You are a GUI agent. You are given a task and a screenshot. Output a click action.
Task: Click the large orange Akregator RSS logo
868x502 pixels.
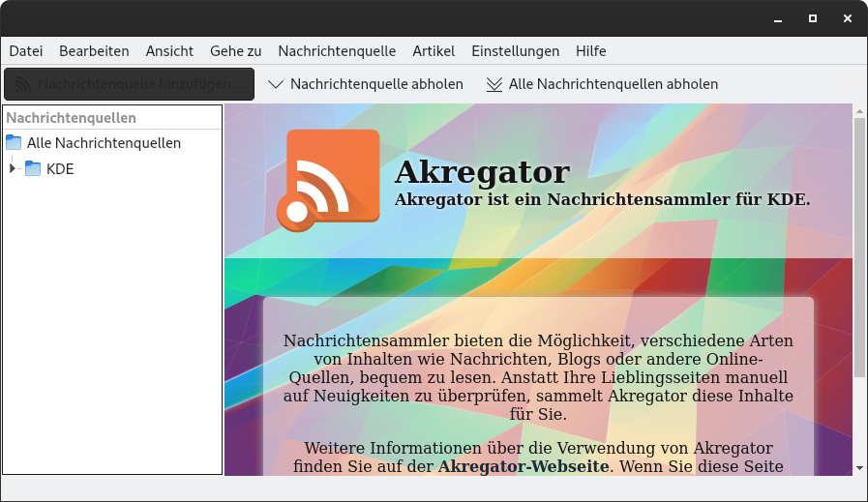coord(328,180)
